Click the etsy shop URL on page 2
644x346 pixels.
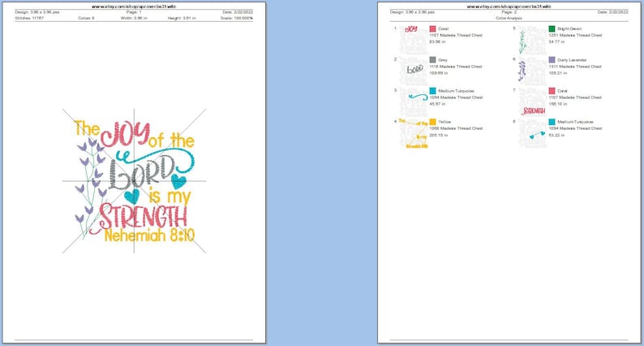click(x=509, y=6)
